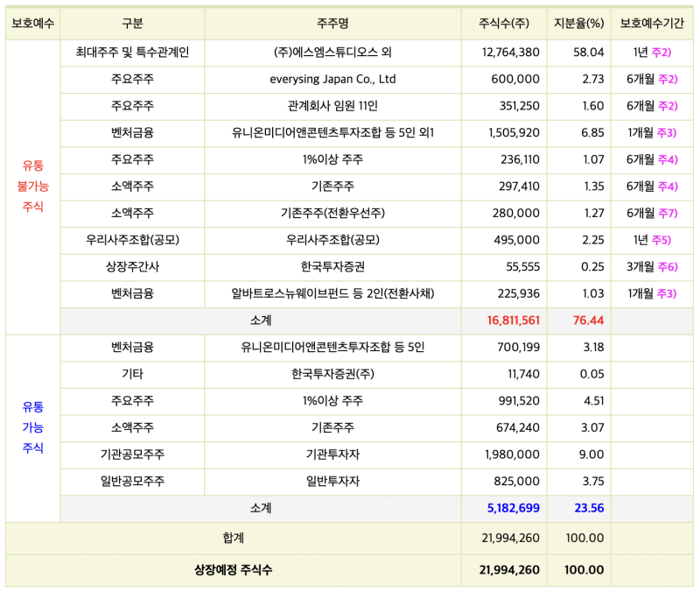This screenshot has height=592, width=700.
Task: Select 관계회사 임원 11인 cell
Action: tap(332, 106)
